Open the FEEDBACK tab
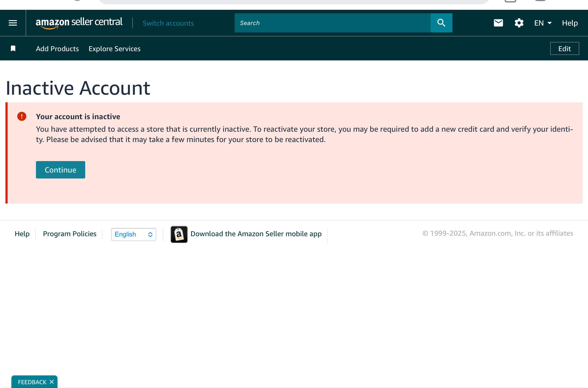The width and height of the screenshot is (588, 388). coord(32,382)
